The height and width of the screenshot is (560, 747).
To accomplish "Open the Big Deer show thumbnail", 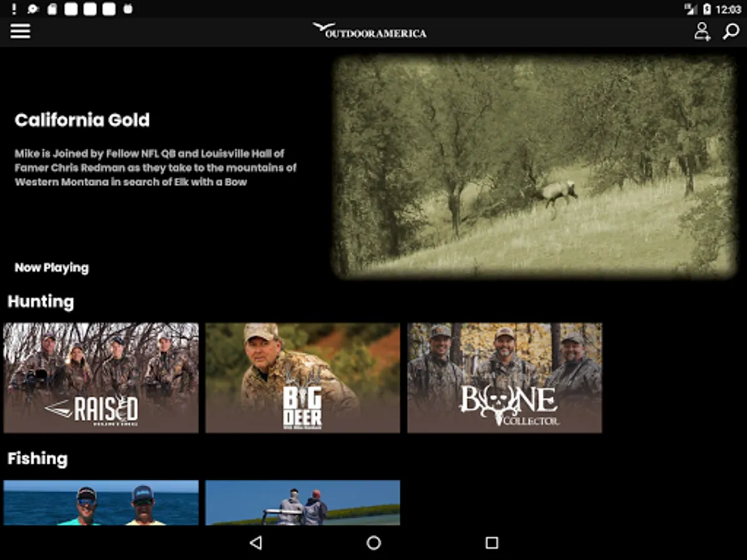I will [x=303, y=378].
